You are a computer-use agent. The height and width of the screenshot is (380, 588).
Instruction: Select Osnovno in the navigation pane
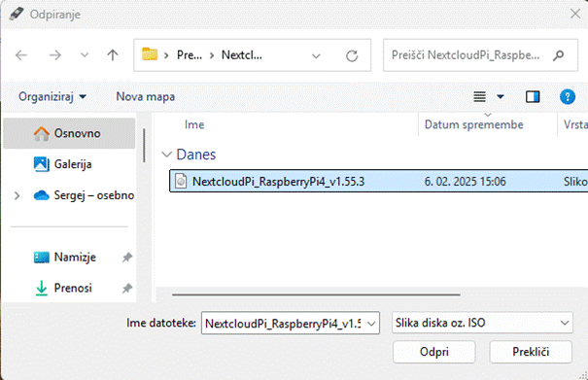coord(69,133)
